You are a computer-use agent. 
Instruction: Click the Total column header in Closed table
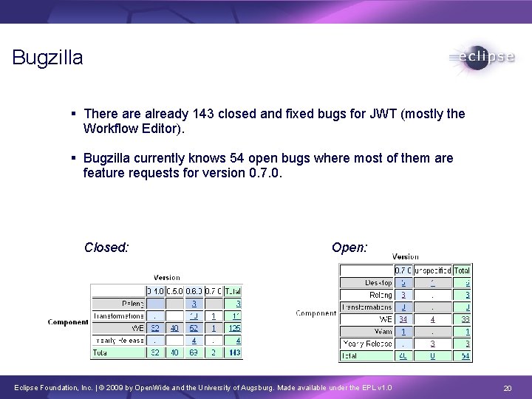[x=233, y=291]
